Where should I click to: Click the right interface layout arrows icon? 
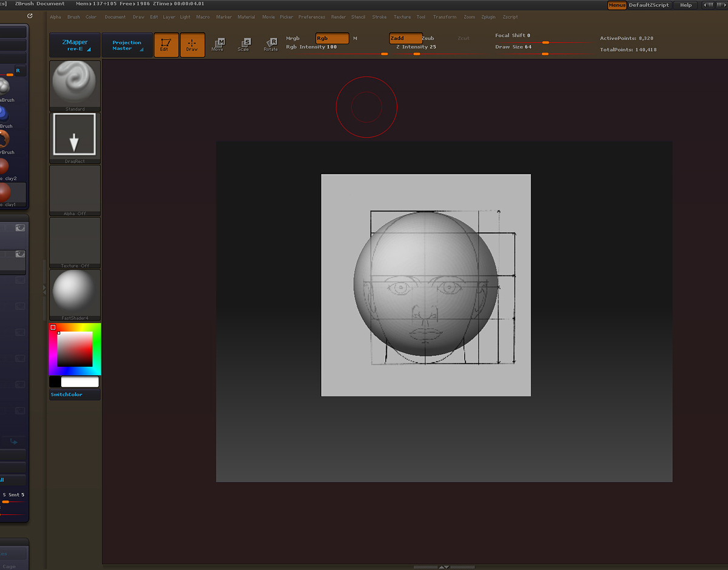722,5
